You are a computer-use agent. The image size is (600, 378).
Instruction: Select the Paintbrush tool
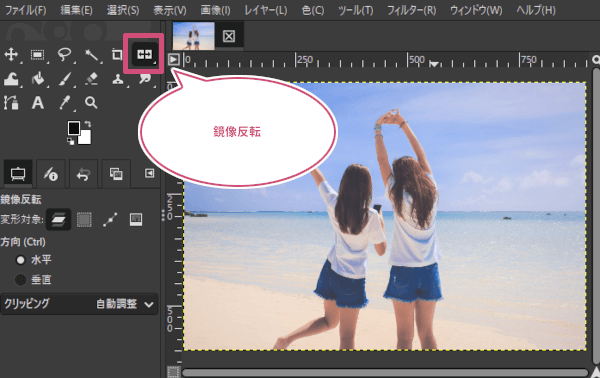[x=64, y=80]
